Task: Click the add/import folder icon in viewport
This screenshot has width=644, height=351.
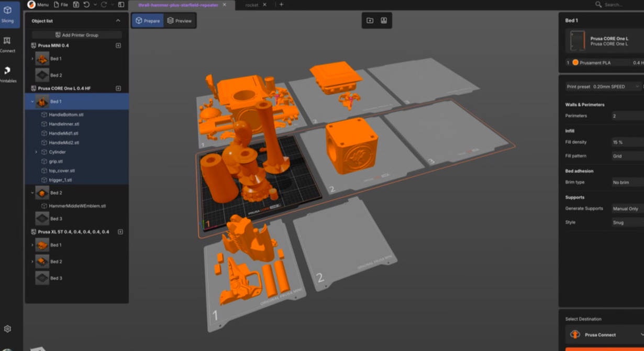Action: point(370,20)
